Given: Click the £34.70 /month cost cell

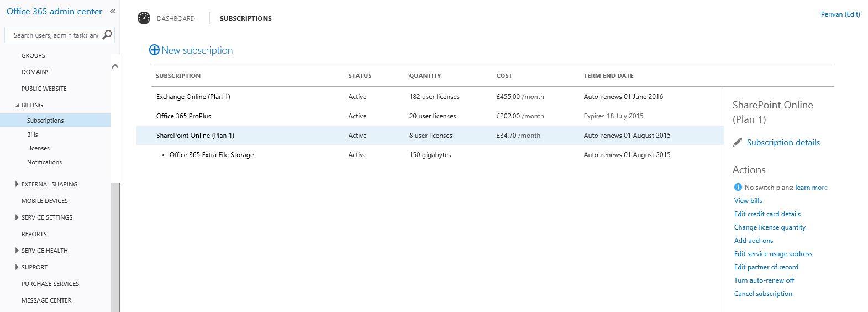Looking at the screenshot, I should (518, 136).
